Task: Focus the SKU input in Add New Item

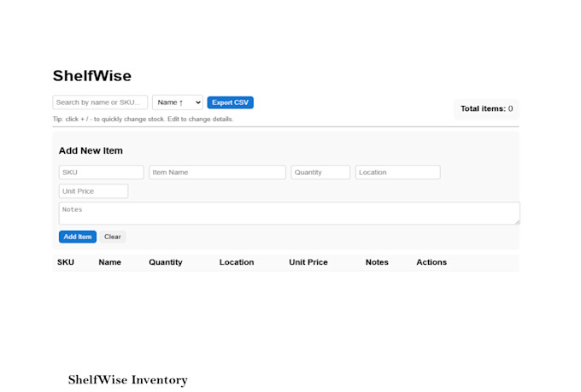Action: point(101,173)
